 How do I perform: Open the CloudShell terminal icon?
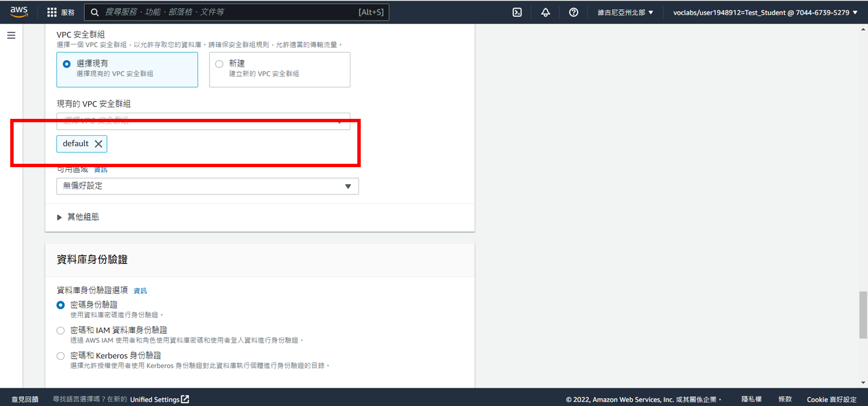516,12
